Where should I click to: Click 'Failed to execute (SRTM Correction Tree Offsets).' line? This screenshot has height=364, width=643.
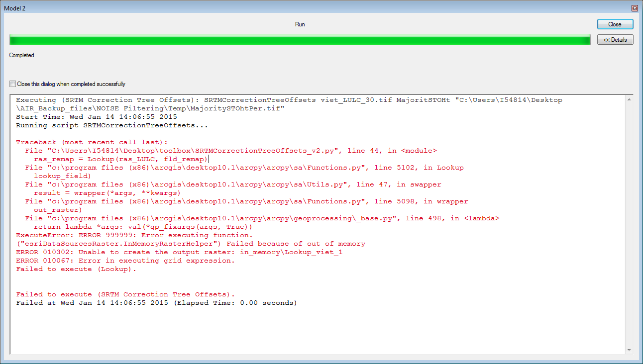coord(125,294)
